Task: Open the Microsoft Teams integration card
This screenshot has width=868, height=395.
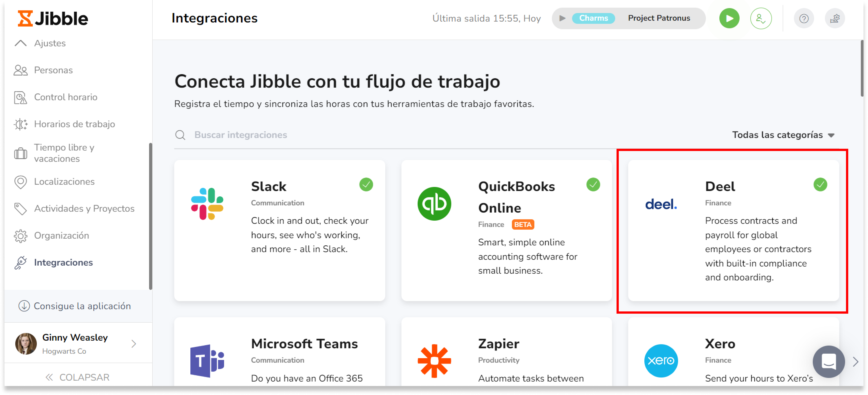Action: pos(280,351)
